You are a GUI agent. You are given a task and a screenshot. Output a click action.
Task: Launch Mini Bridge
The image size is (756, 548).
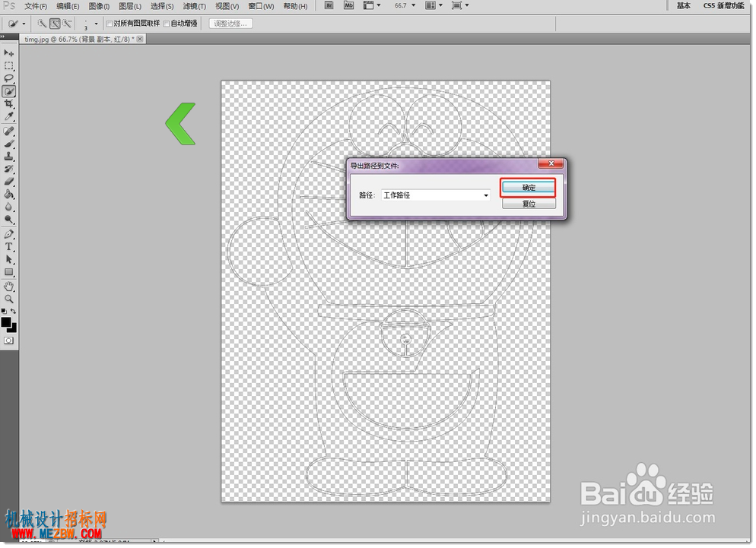pos(348,5)
